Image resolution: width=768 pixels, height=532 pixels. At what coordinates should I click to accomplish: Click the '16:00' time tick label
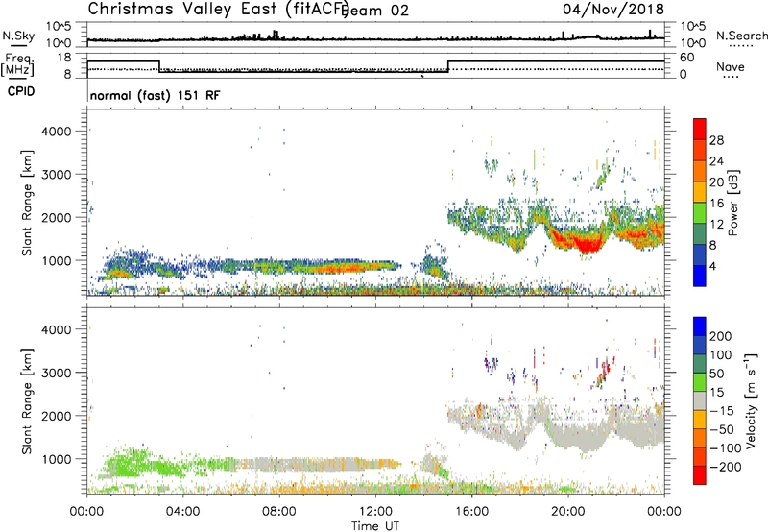pyautogui.click(x=471, y=512)
